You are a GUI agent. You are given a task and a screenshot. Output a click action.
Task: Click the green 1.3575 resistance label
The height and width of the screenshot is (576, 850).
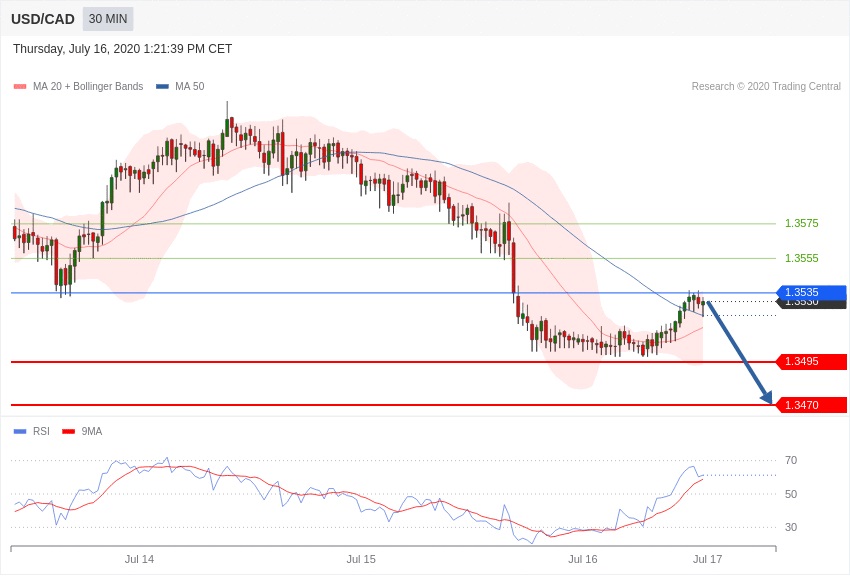[801, 224]
